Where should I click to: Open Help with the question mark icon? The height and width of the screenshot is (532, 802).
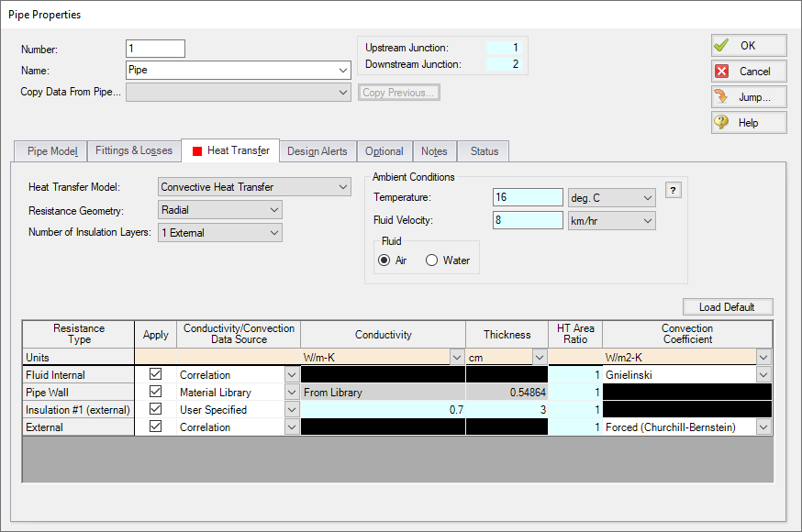click(x=748, y=122)
